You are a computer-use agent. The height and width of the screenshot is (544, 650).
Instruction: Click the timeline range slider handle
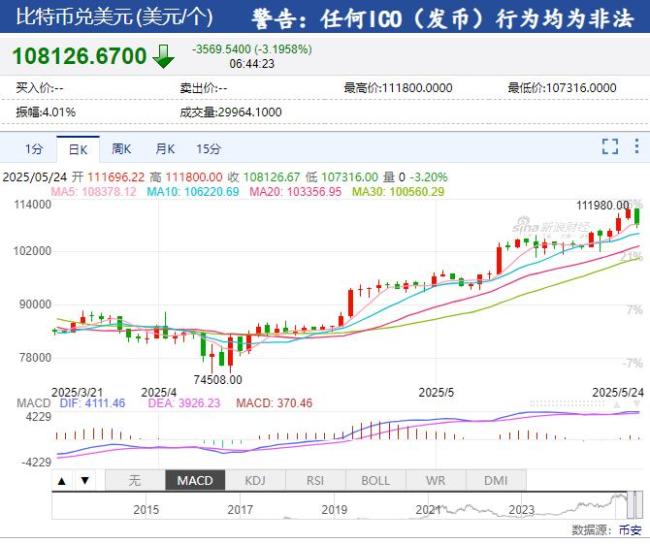coord(634,505)
